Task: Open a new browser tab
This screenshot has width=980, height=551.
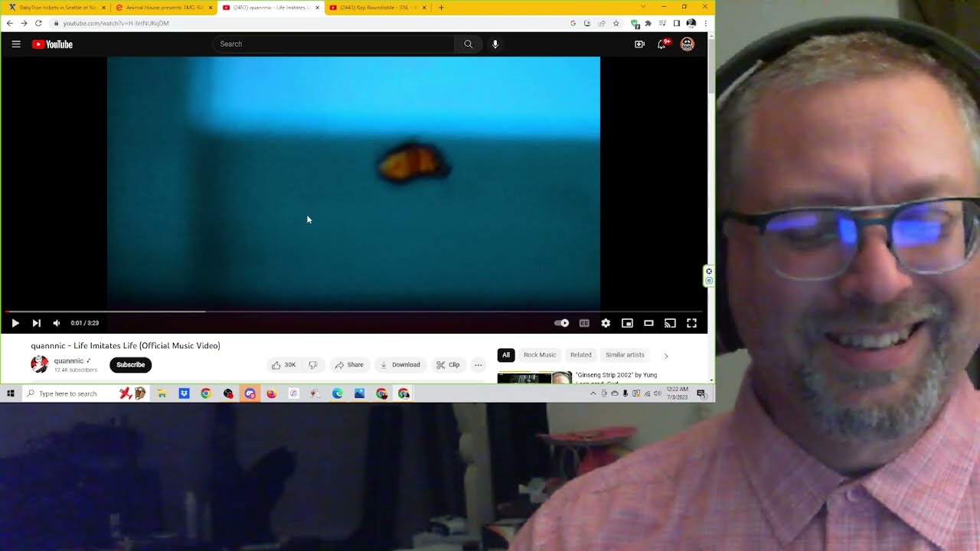Action: click(x=441, y=8)
